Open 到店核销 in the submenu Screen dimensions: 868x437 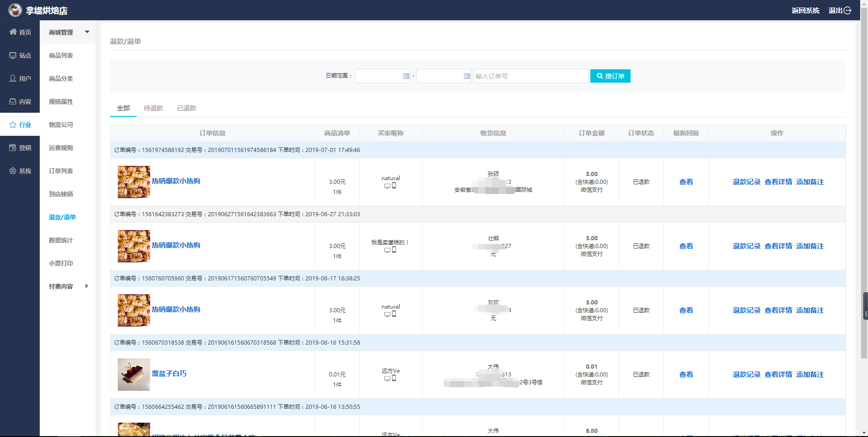point(61,194)
